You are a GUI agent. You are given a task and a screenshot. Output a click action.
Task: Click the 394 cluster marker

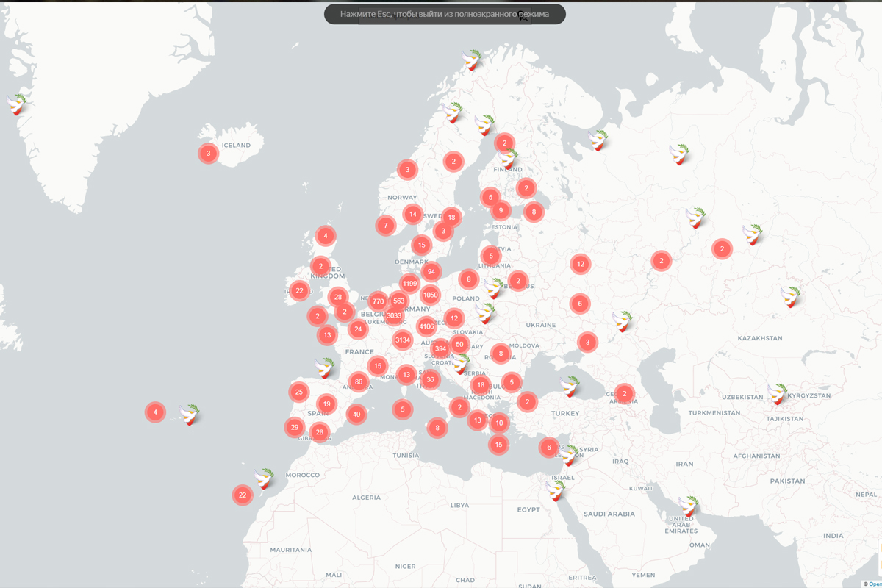(x=440, y=349)
